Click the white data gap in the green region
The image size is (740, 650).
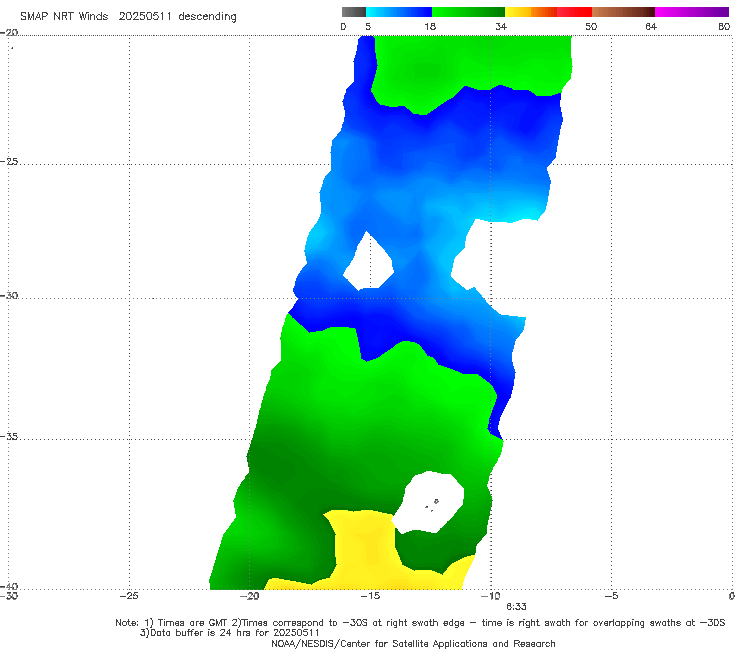[429, 503]
